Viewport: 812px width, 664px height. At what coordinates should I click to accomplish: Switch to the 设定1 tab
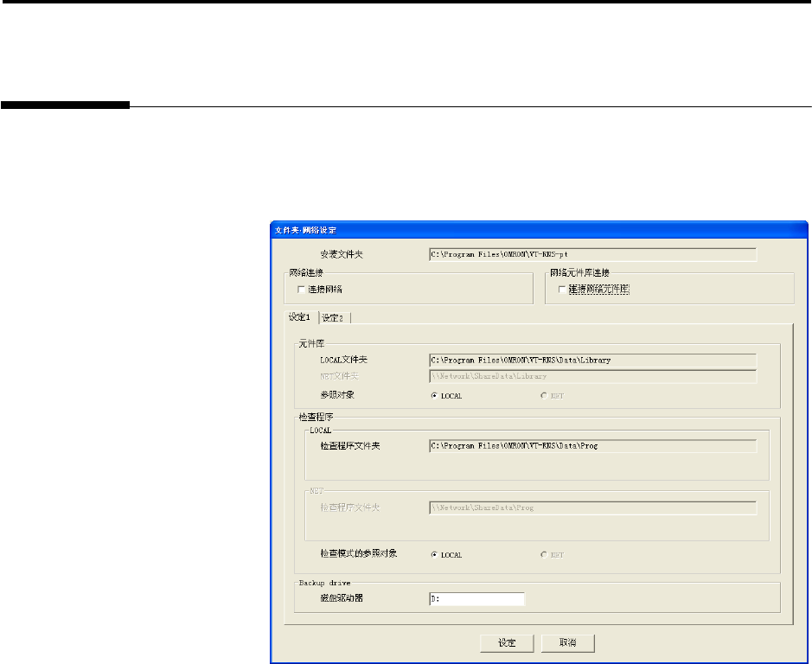299,317
